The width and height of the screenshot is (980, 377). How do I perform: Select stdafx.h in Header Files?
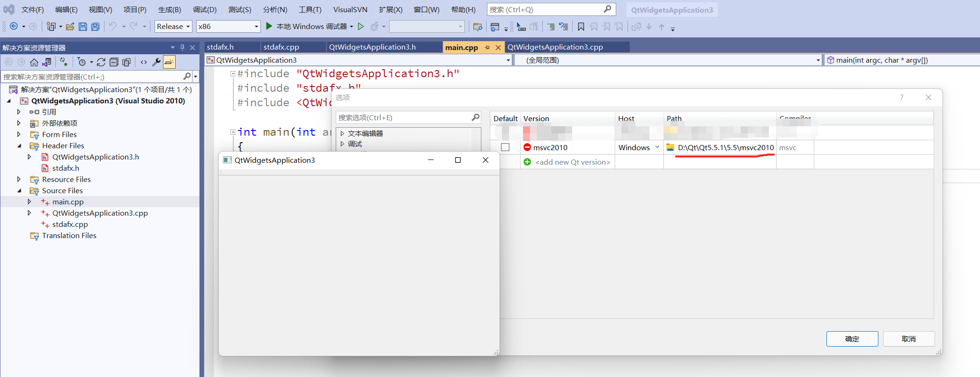pos(66,168)
